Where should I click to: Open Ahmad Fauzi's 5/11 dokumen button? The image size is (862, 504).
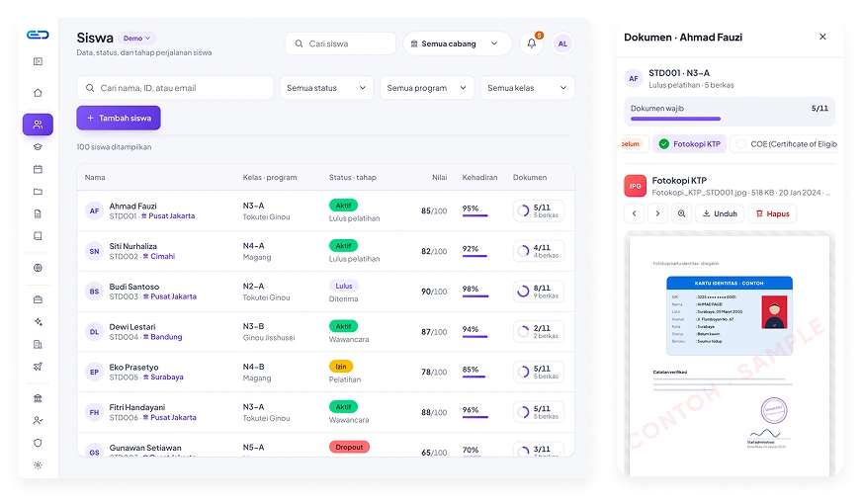[x=539, y=211]
